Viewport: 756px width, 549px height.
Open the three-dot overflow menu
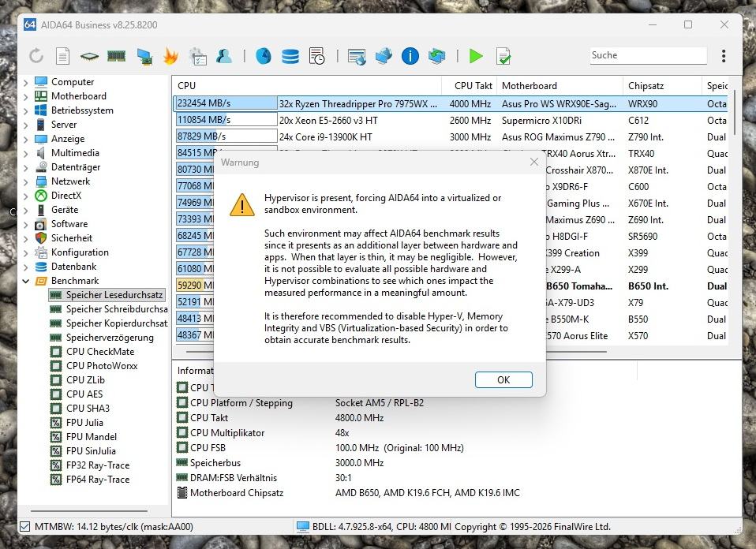(x=723, y=56)
